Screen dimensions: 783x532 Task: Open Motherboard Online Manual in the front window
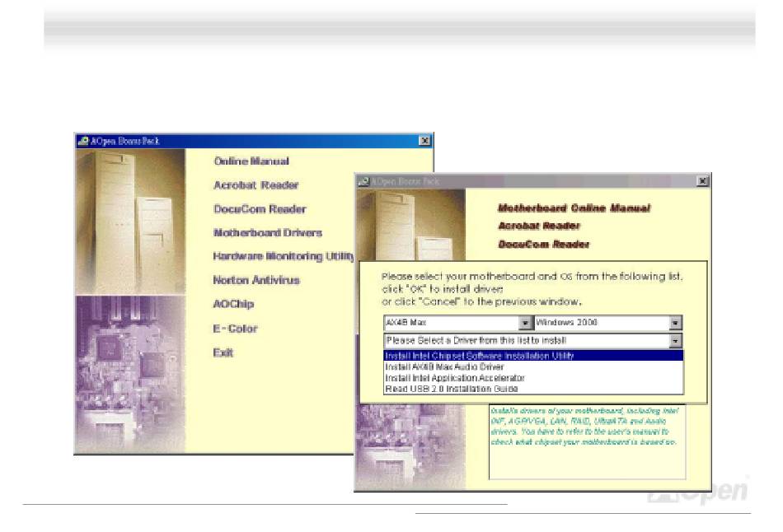click(x=574, y=208)
